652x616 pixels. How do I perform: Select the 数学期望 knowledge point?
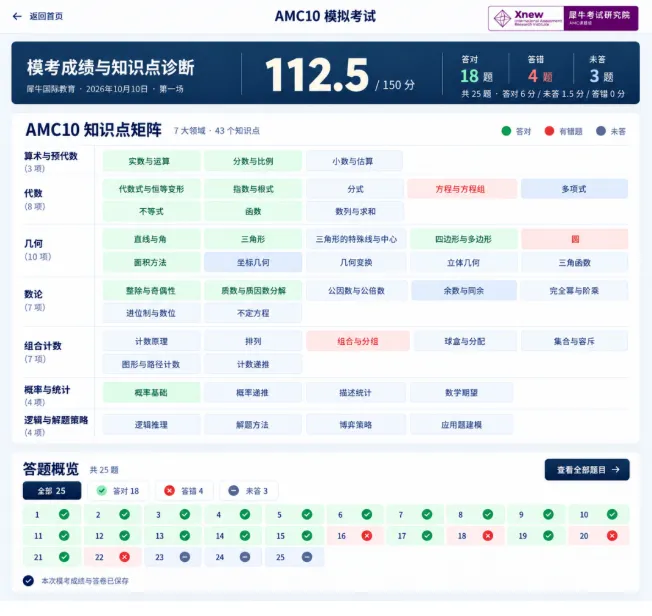click(x=462, y=392)
